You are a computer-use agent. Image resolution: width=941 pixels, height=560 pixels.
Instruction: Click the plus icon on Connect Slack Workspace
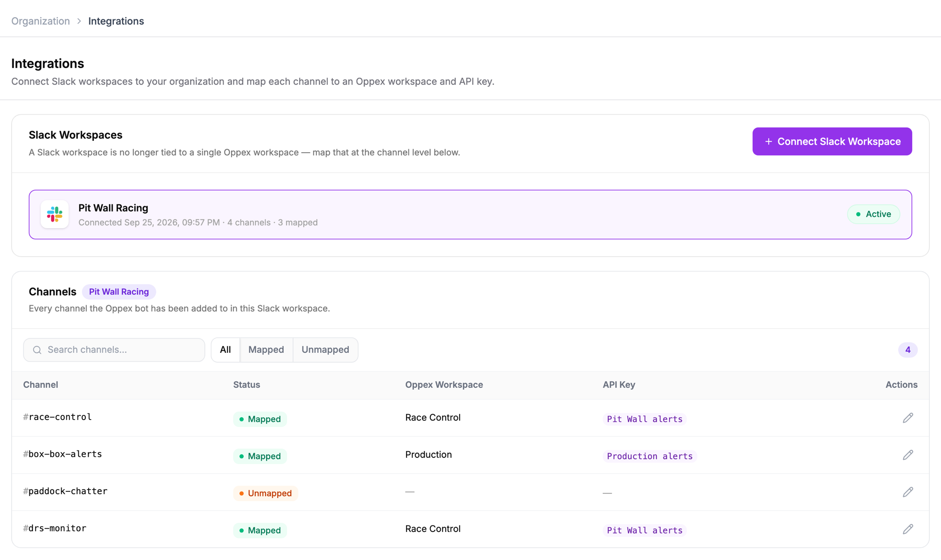(768, 141)
